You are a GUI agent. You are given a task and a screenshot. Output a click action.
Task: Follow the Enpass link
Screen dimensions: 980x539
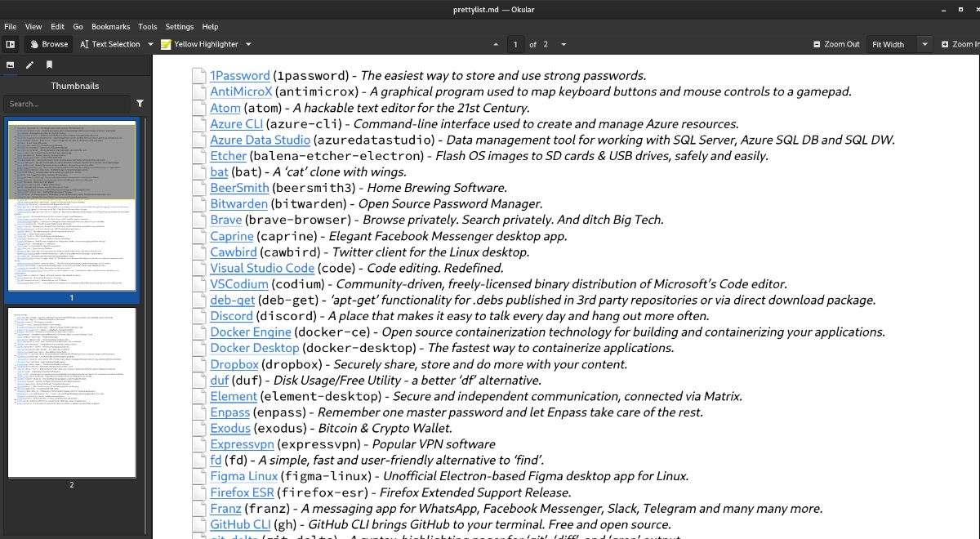coord(230,412)
